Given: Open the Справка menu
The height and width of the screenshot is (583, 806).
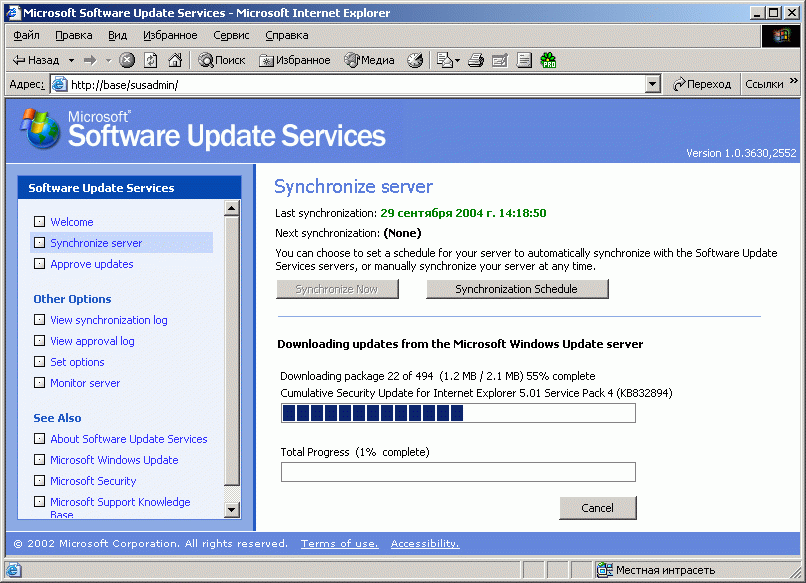Looking at the screenshot, I should (287, 35).
